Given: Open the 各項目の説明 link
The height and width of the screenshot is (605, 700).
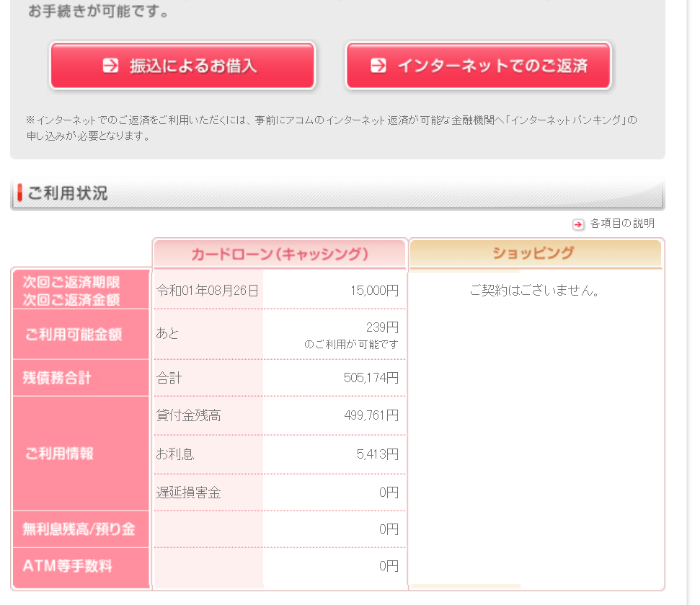Looking at the screenshot, I should tap(622, 224).
